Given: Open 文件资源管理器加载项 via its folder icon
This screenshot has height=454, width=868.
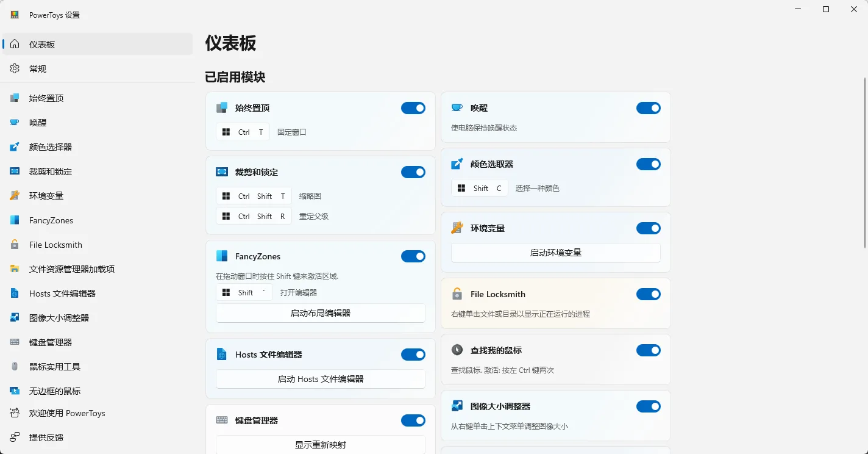Looking at the screenshot, I should [x=15, y=269].
